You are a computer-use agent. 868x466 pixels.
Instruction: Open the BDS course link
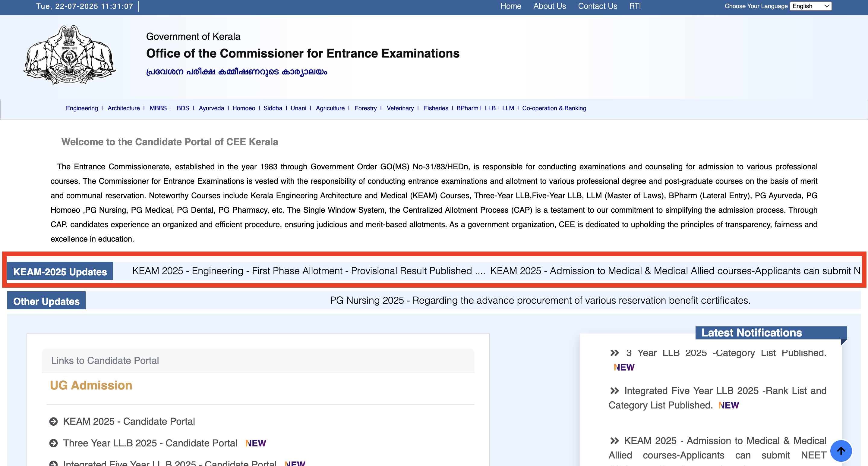click(183, 108)
